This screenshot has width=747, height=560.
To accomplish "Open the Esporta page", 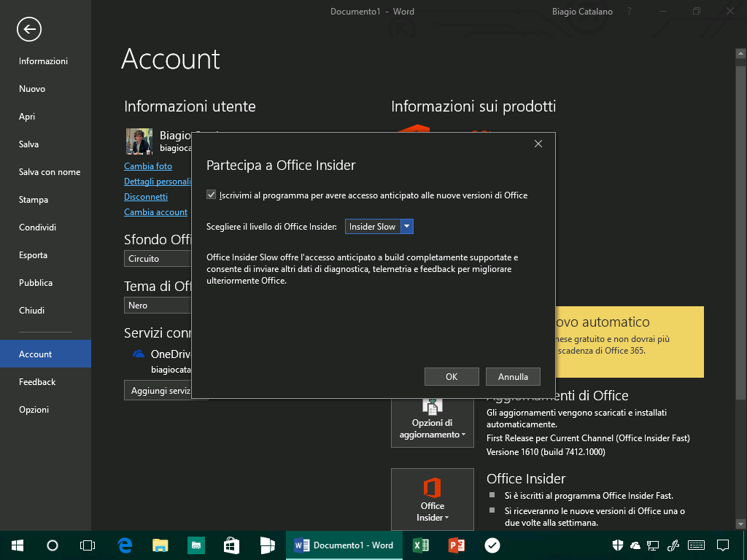I will (33, 254).
